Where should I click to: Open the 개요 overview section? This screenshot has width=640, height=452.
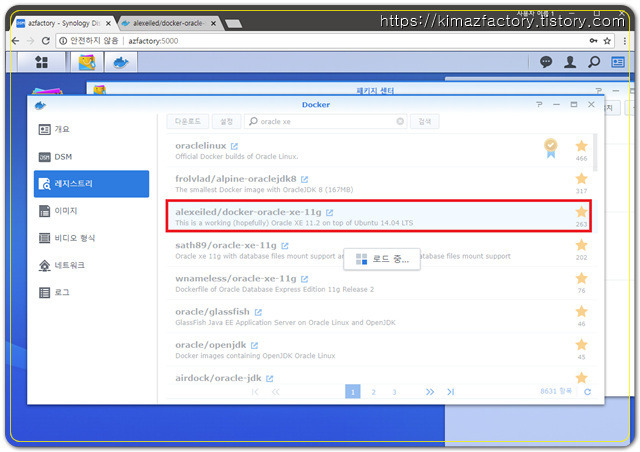point(91,129)
